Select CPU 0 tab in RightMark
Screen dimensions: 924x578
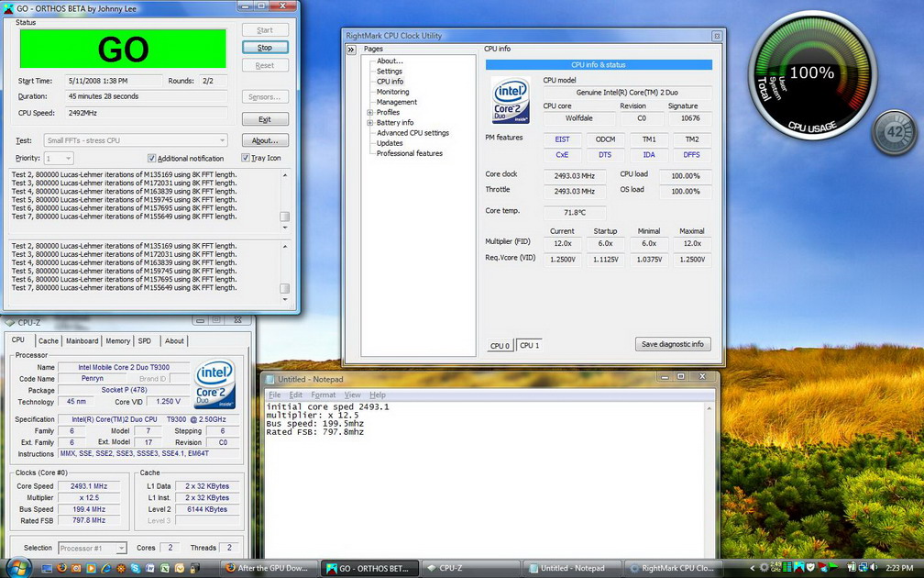[500, 346]
